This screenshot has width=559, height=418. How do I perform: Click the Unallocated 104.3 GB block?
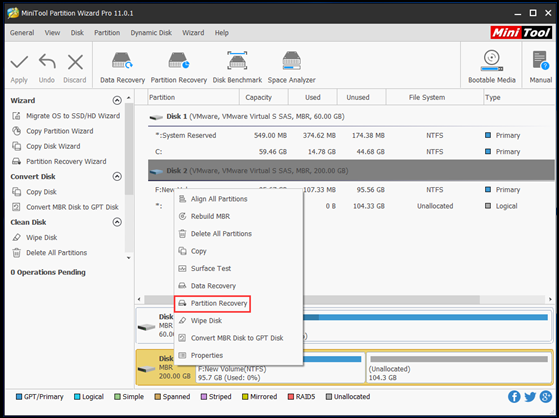pos(459,368)
